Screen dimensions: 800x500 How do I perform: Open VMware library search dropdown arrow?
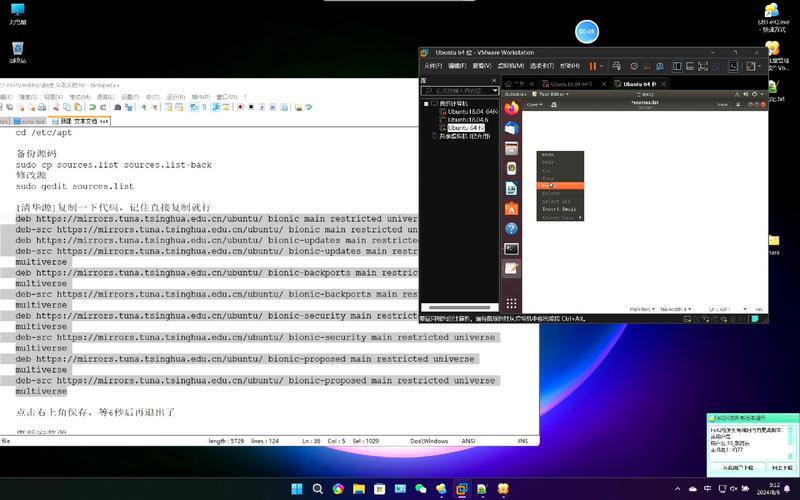pos(494,90)
